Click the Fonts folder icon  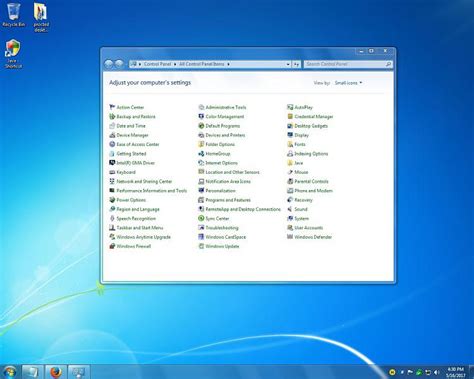[x=290, y=144]
